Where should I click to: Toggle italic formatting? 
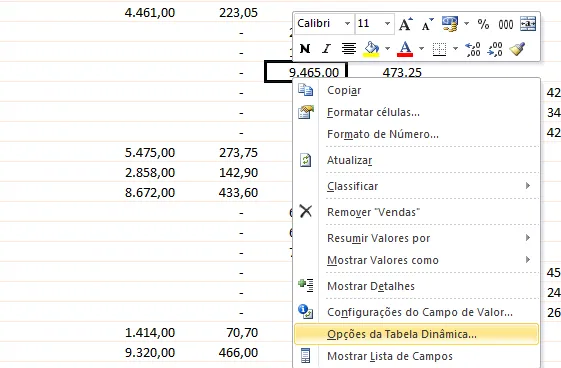tap(326, 49)
